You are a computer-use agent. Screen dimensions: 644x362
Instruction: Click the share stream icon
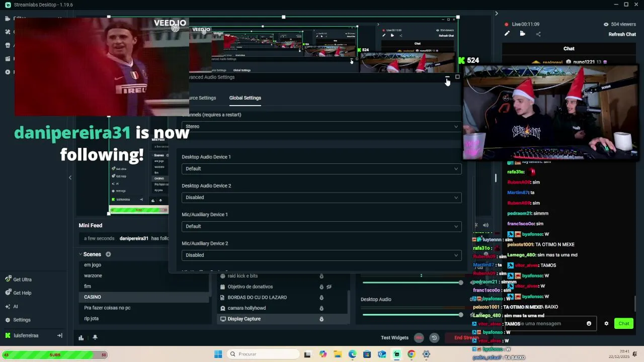tap(538, 34)
